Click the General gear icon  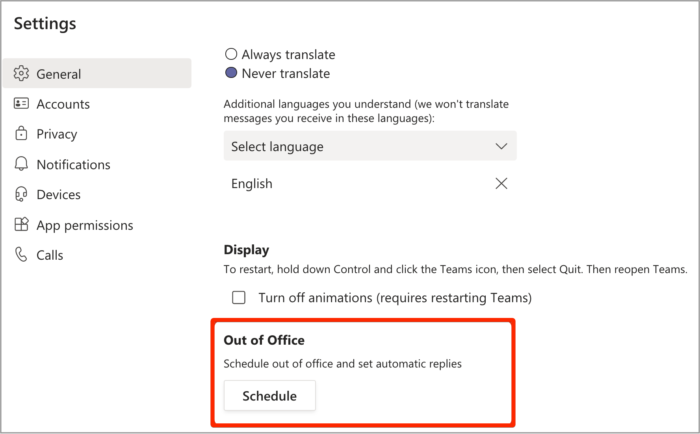[21, 73]
